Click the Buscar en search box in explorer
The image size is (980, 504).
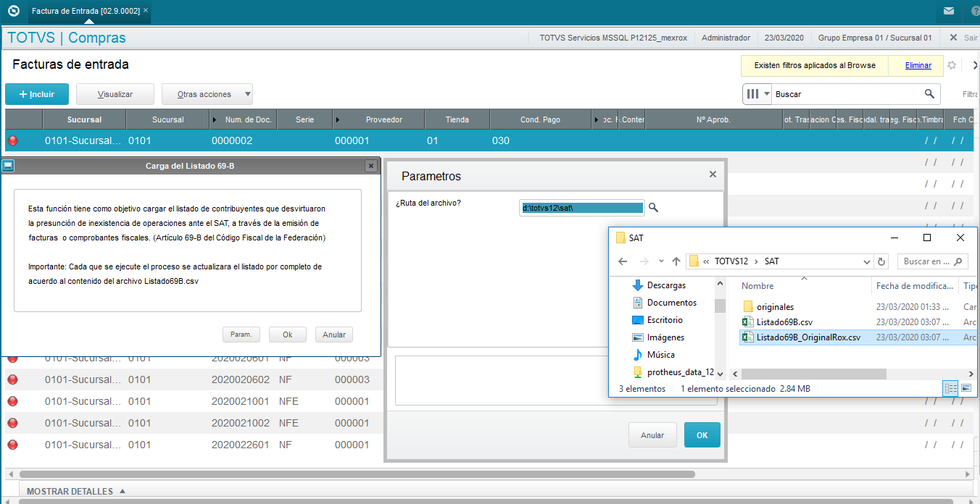click(932, 261)
